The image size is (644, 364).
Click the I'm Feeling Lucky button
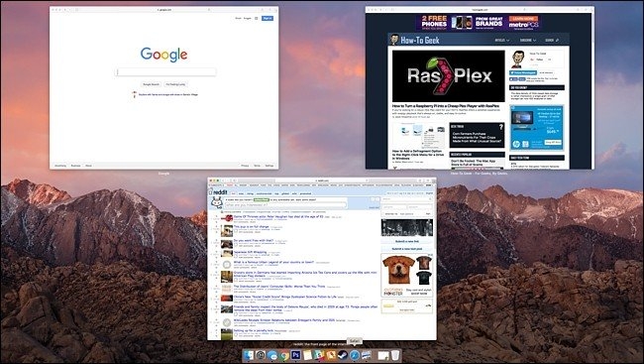coord(175,84)
